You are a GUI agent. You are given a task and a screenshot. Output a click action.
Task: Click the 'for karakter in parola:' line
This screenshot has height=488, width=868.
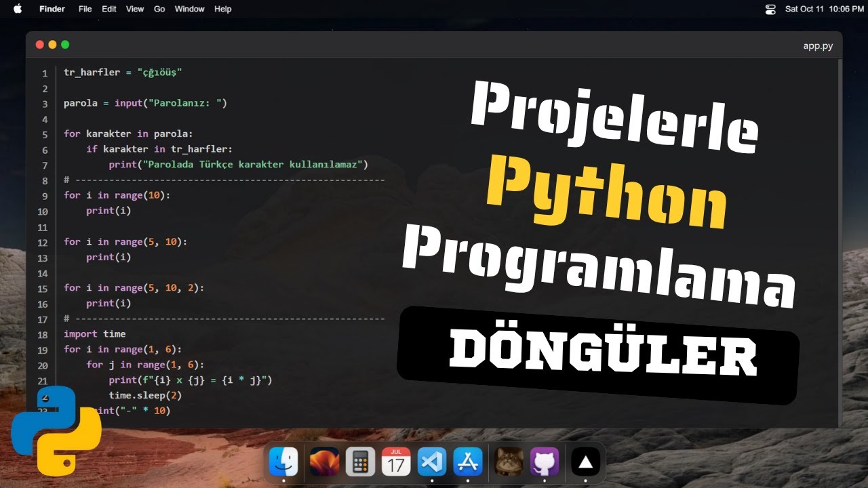[128, 134]
